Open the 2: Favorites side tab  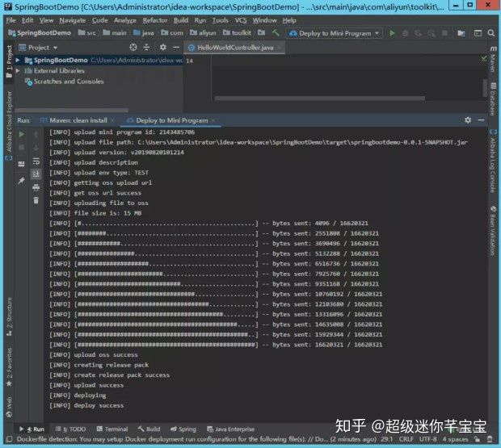9,366
